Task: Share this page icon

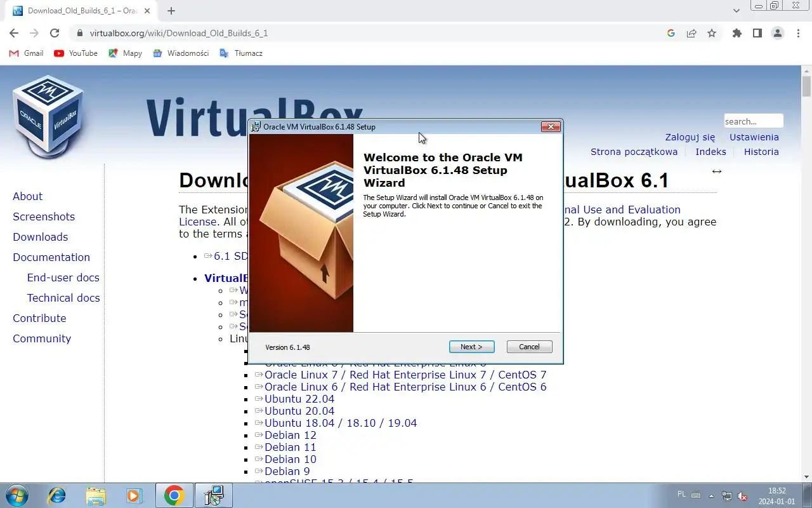Action: [691, 33]
